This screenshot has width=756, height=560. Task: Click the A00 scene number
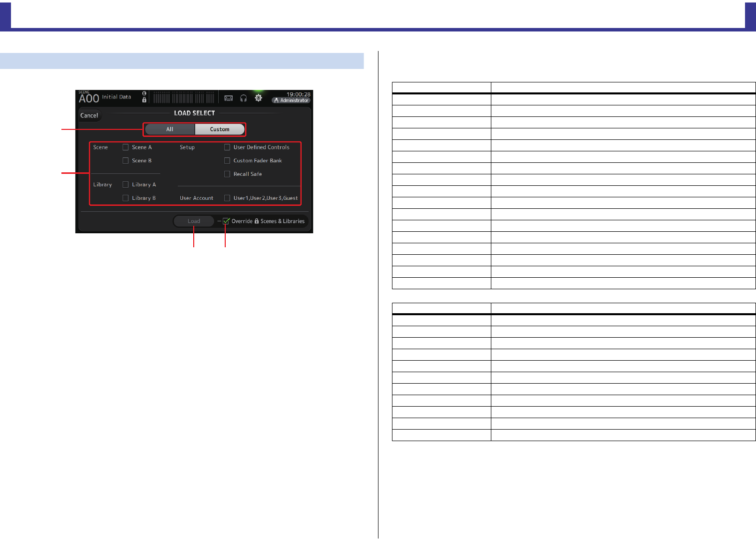[89, 98]
